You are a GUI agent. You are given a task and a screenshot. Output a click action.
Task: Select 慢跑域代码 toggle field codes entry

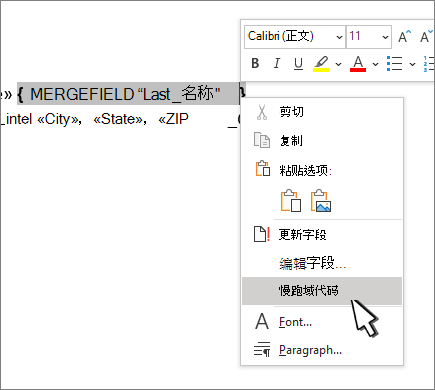tap(322, 291)
